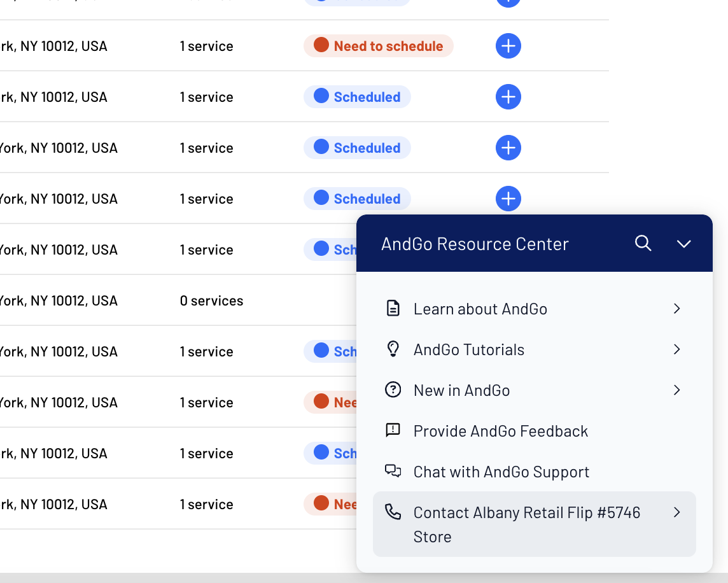728x583 pixels.
Task: Expand the chevron next to Contact Albany Retail Flip
Action: [677, 512]
